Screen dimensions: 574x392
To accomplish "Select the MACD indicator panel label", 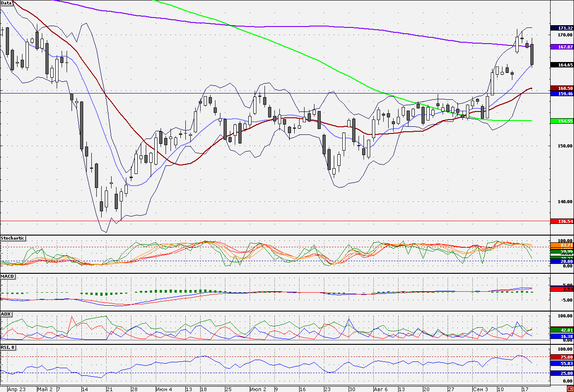I will click(7, 276).
